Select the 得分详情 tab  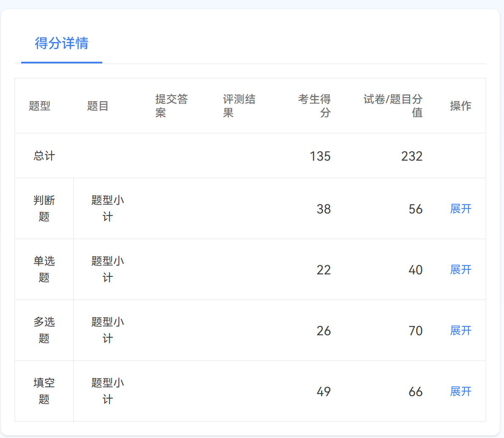(x=62, y=43)
